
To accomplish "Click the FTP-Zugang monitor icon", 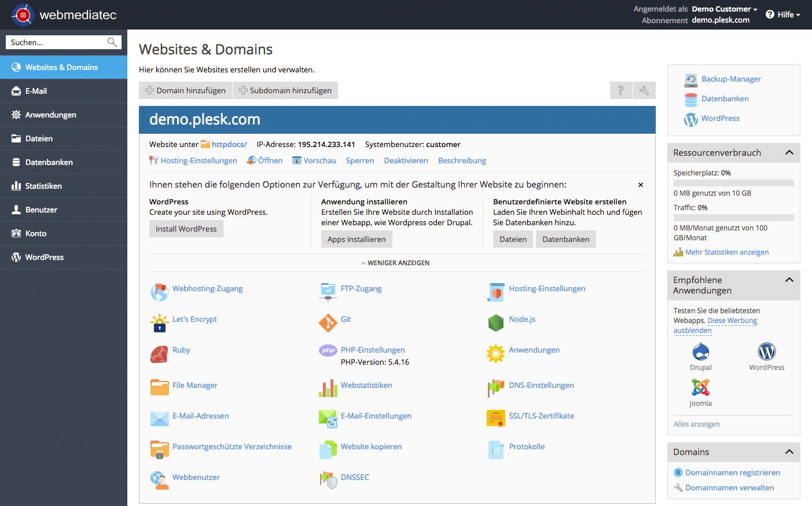I will point(328,292).
